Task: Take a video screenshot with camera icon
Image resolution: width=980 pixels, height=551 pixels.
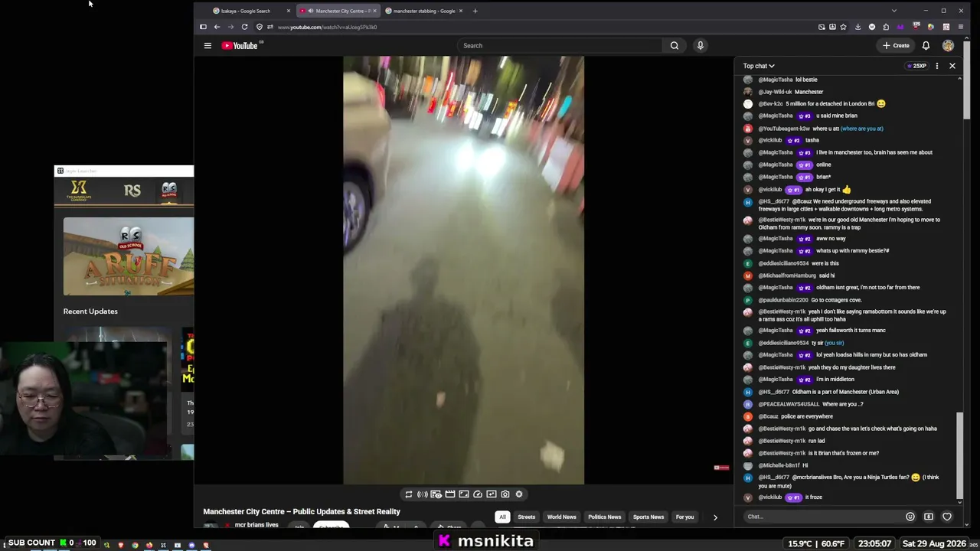Action: pos(505,494)
